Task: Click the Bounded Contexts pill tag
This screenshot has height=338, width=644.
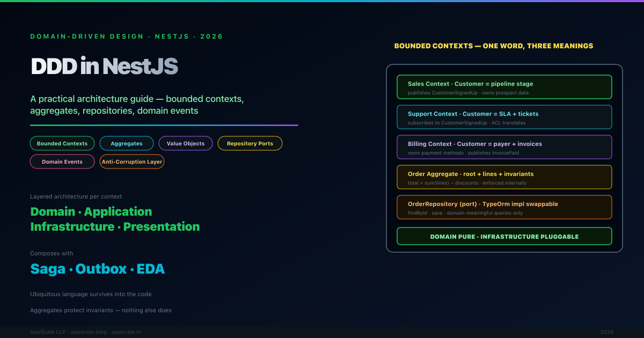Action: click(62, 143)
